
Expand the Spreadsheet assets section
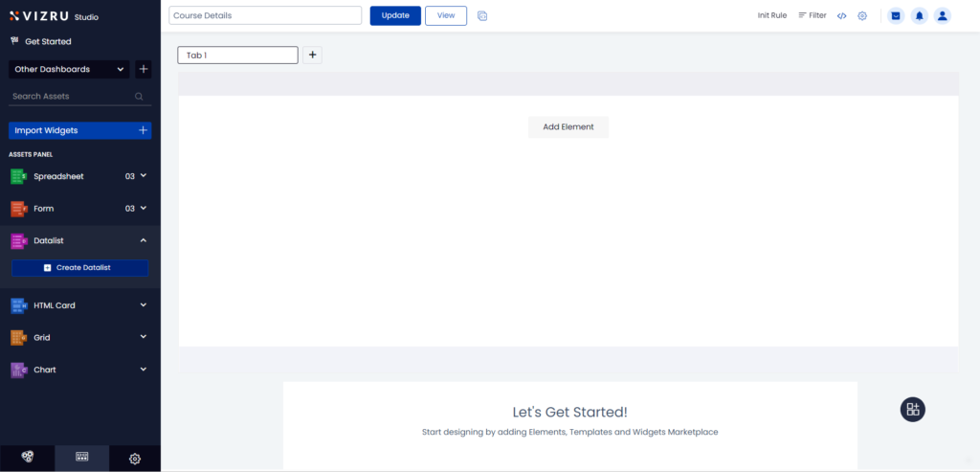click(144, 176)
